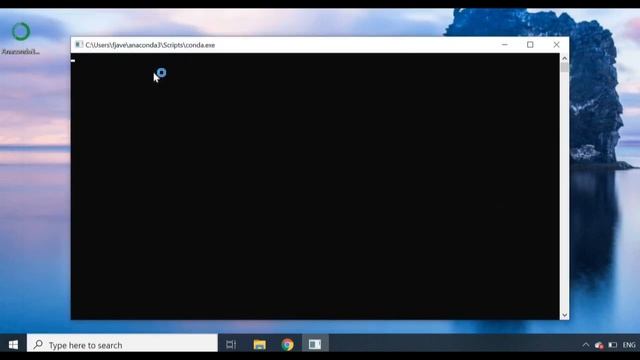Screen dimensions: 640x360
Task: Click the console scrollbar up arrow
Action: 564,58
